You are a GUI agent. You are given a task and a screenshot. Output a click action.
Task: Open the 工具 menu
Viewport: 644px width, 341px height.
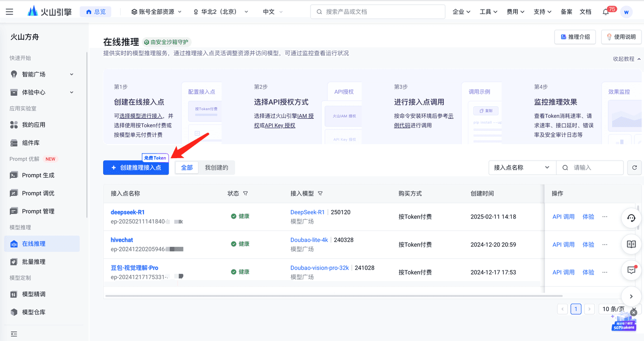(489, 12)
